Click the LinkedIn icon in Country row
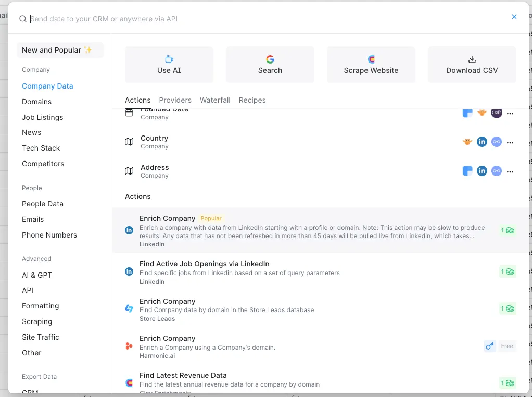Viewport: 532px width, 397px height. [482, 142]
